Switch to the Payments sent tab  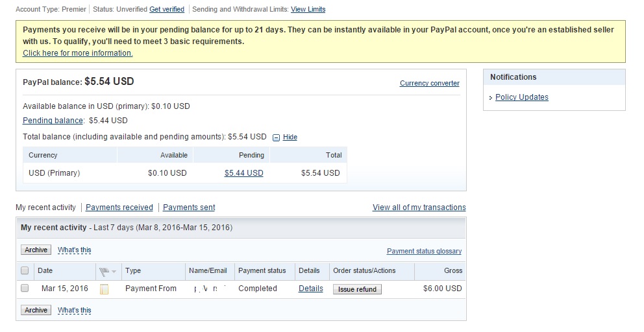click(x=189, y=207)
